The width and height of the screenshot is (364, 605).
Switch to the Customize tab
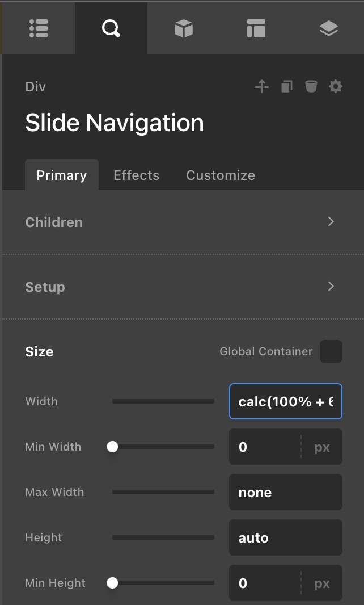(x=221, y=175)
